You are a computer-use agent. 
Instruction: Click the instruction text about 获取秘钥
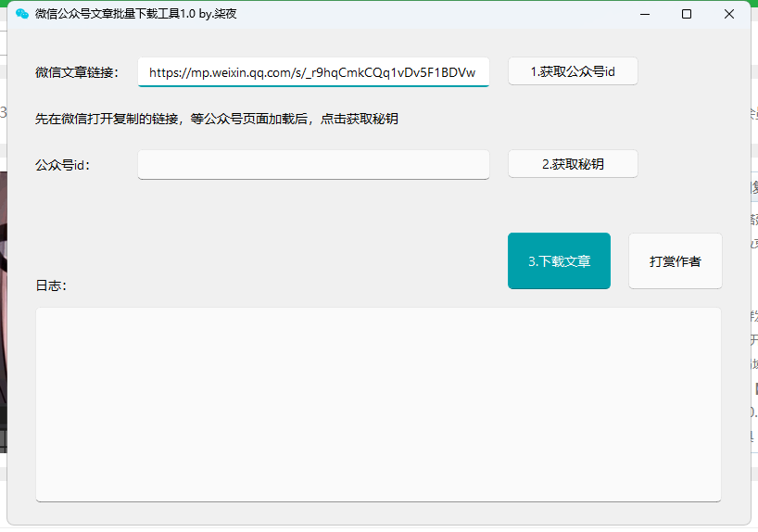[x=217, y=119]
